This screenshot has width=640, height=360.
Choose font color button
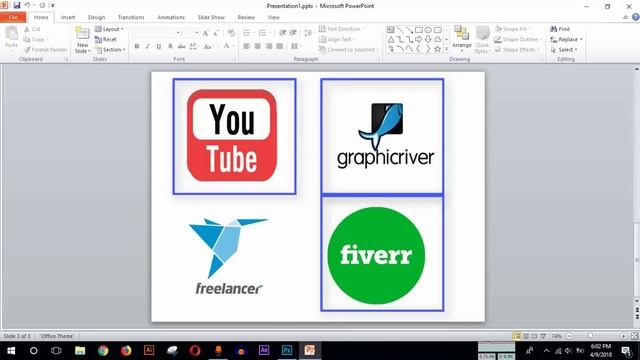click(227, 46)
